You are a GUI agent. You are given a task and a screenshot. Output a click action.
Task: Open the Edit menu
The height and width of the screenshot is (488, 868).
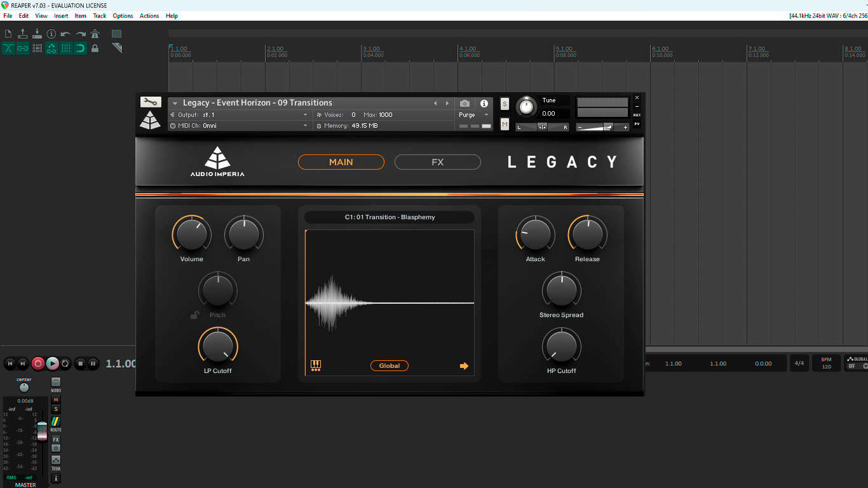(24, 16)
